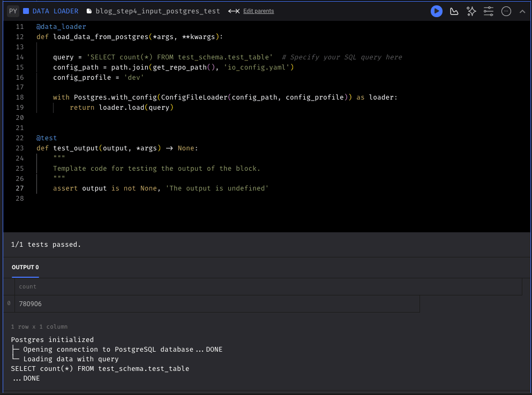Viewport: 532px width, 395px height.
Task: Click the '# Specify your SQL query here' comment
Action: [x=342, y=57]
